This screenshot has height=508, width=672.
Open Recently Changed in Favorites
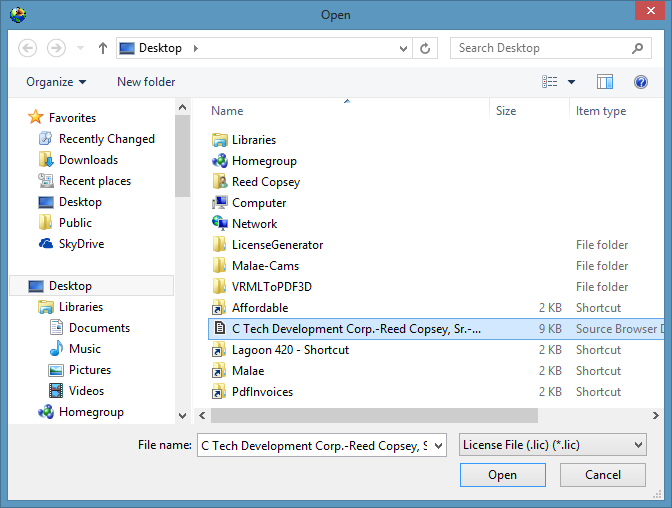click(x=107, y=139)
